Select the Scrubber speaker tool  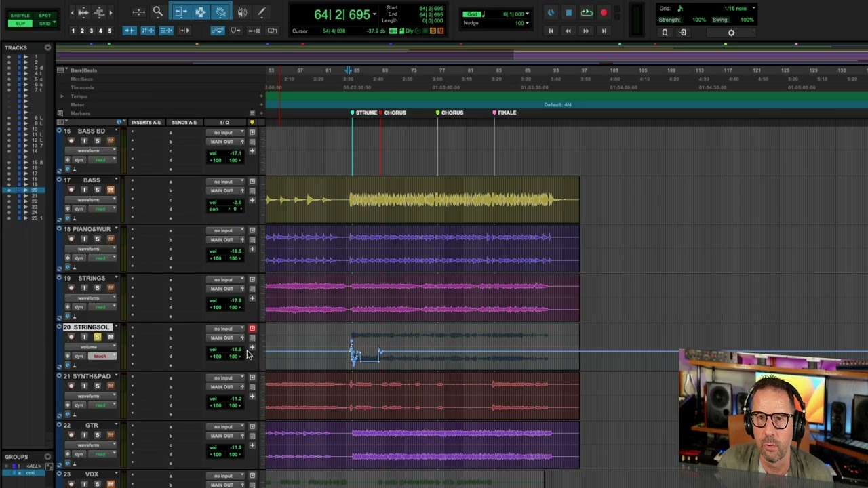(x=242, y=12)
